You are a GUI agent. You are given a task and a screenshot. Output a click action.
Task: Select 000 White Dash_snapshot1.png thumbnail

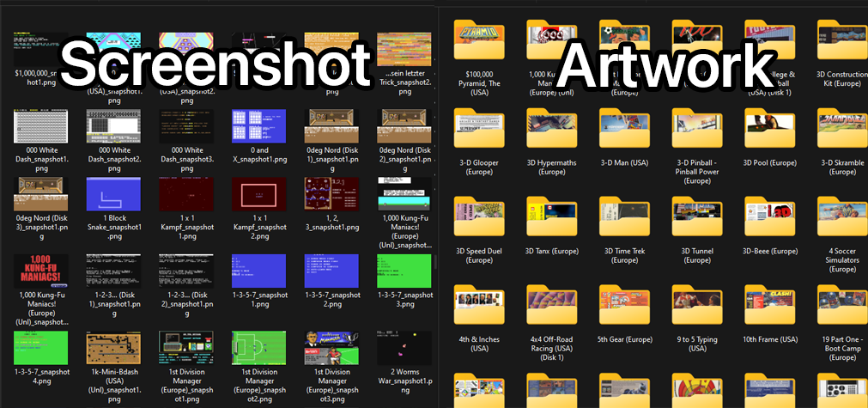(40, 126)
